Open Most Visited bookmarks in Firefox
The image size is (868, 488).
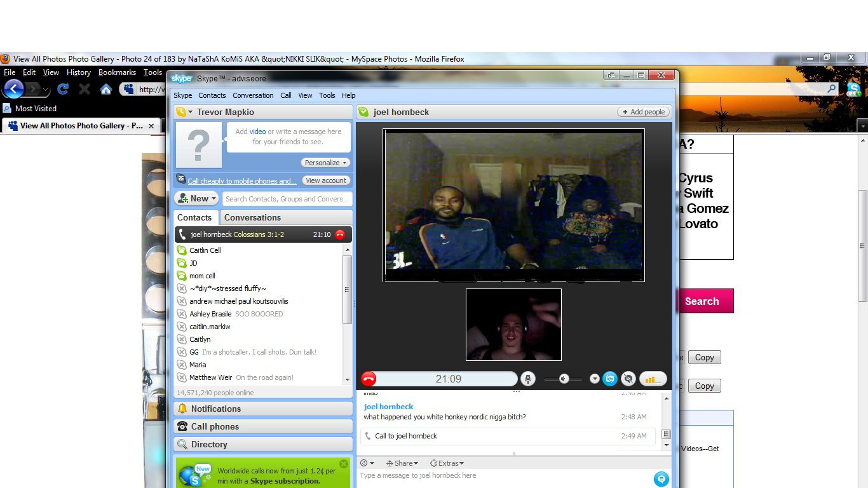click(x=30, y=109)
